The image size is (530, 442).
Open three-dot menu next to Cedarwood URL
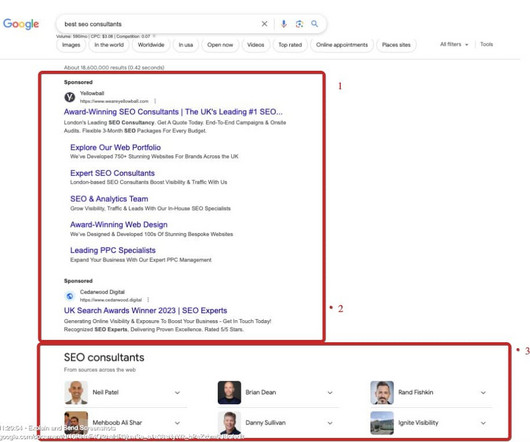click(x=148, y=300)
